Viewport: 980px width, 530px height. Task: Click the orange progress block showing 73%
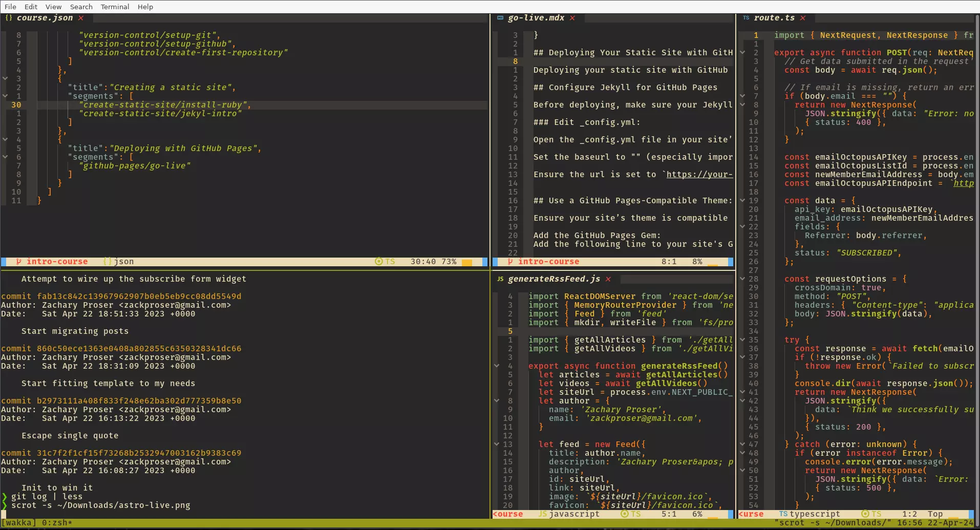467,261
